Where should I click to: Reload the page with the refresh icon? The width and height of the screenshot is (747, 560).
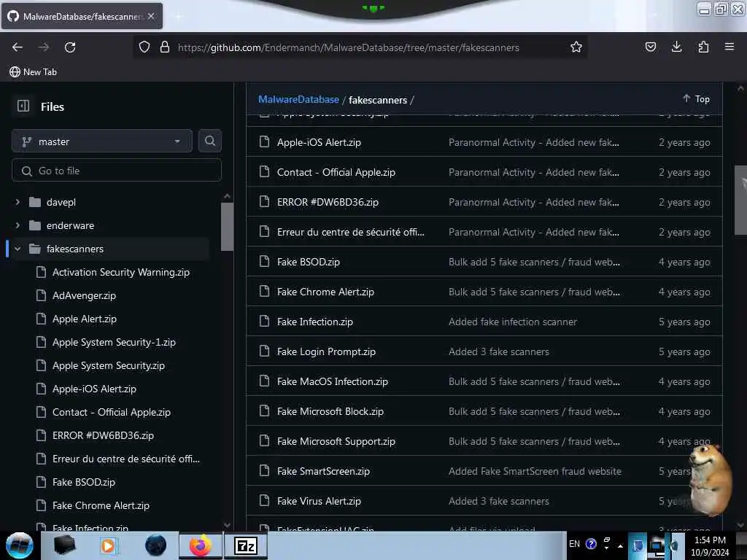[x=70, y=47]
